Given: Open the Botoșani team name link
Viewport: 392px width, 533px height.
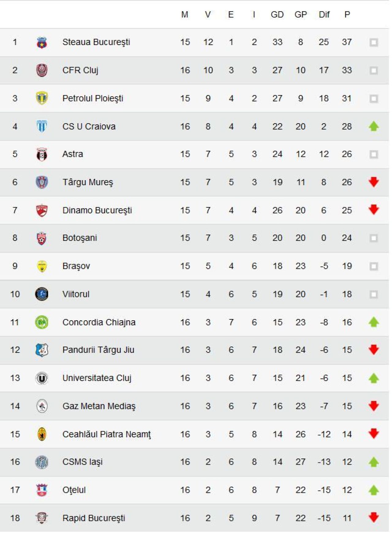Looking at the screenshot, I should [80, 238].
